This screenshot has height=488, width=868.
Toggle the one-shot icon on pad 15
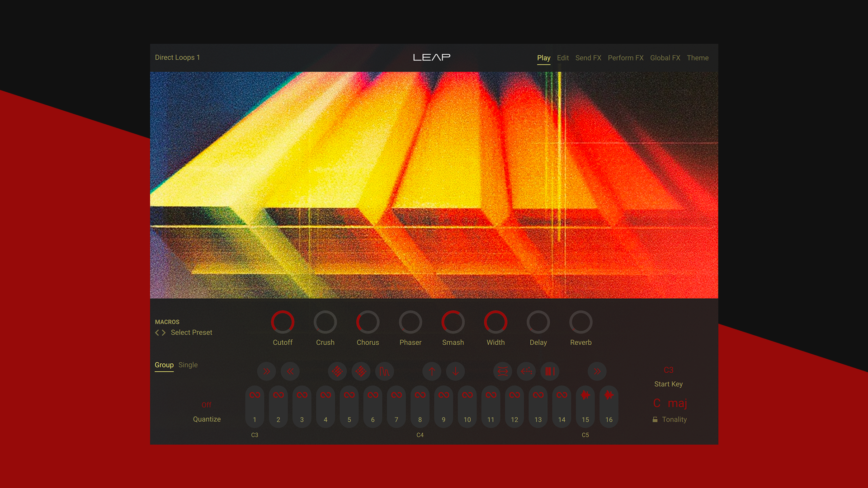tap(585, 394)
